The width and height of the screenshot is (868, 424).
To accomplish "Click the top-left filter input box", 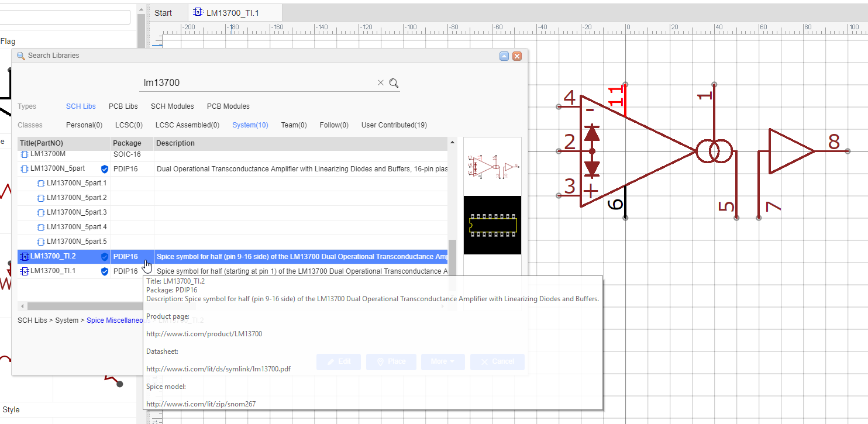I will click(x=64, y=17).
